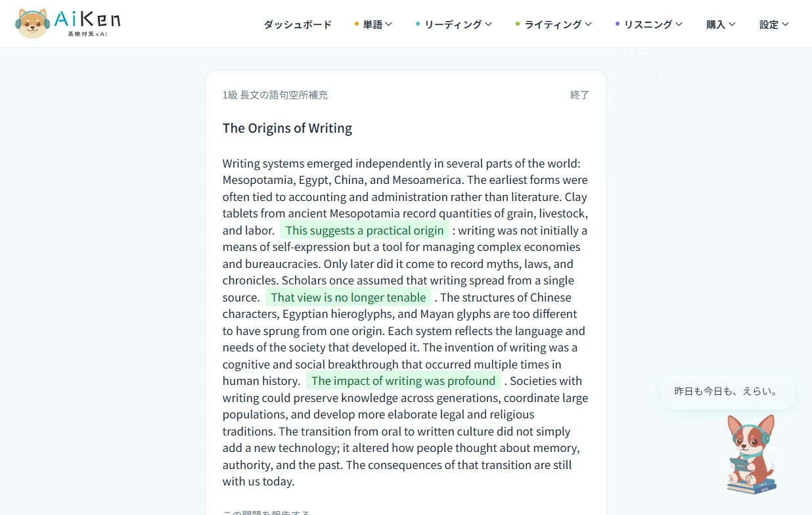
Task: Click the 昨日も今日も、えらい。 speech bubble
Action: [727, 392]
